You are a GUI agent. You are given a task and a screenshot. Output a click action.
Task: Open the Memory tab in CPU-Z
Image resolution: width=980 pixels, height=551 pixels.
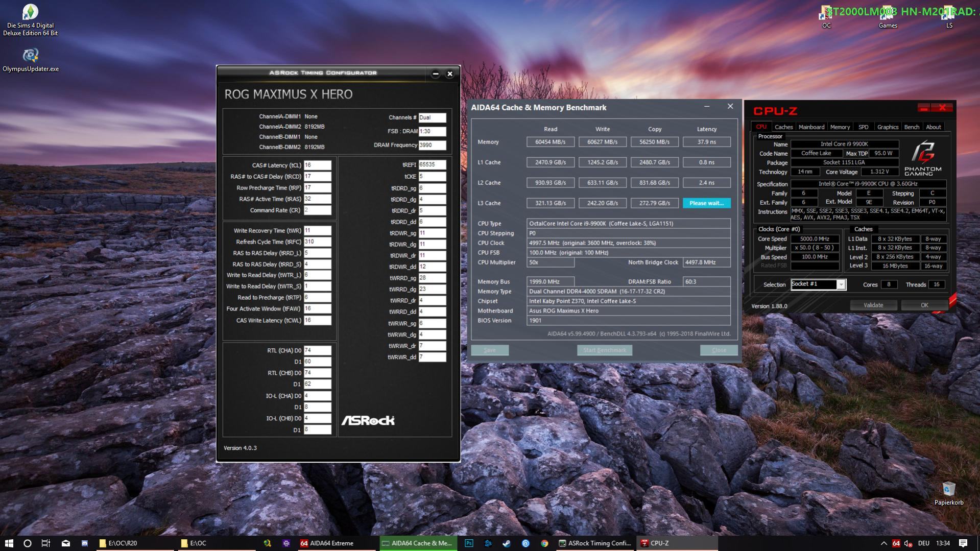[x=840, y=127]
